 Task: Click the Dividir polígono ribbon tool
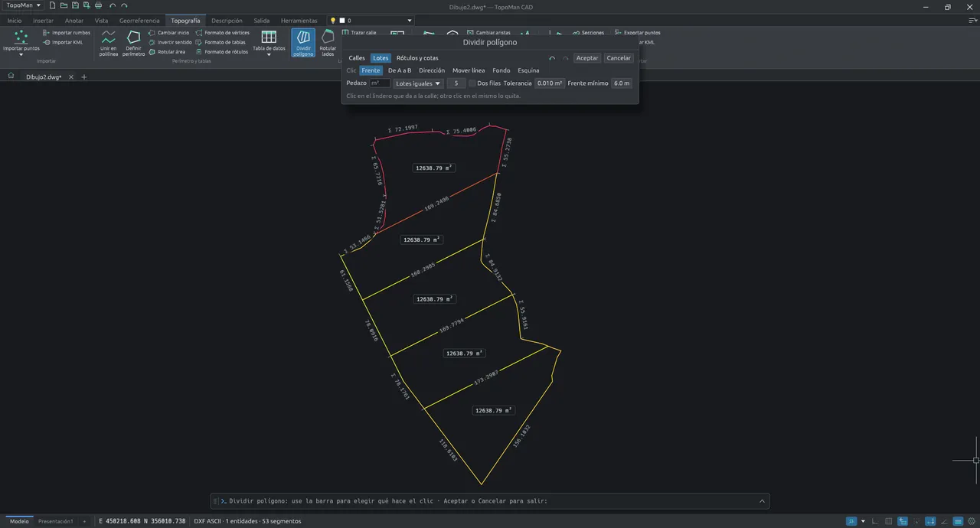click(303, 43)
